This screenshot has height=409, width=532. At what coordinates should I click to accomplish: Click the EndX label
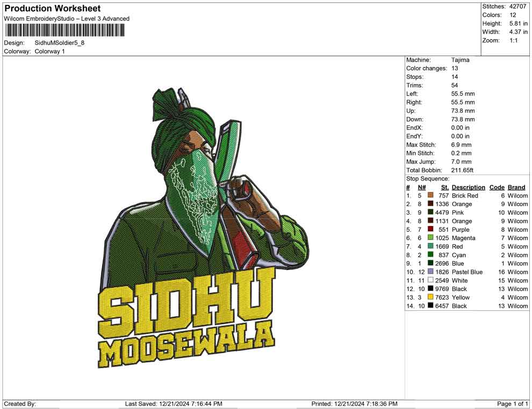click(x=414, y=127)
